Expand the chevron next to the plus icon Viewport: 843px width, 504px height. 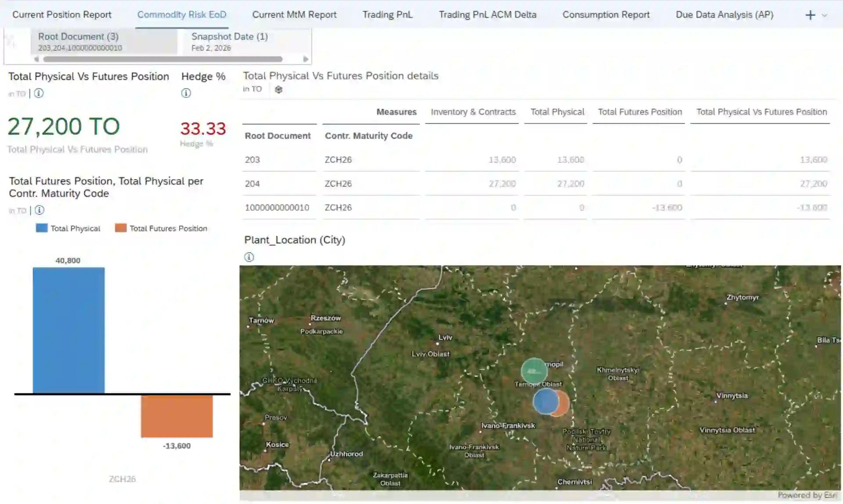(x=825, y=15)
